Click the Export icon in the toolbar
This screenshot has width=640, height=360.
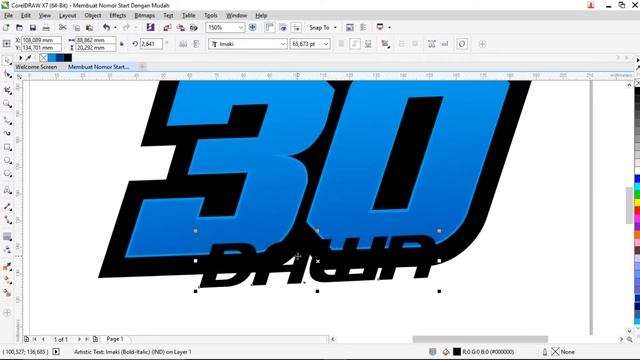pos(180,27)
